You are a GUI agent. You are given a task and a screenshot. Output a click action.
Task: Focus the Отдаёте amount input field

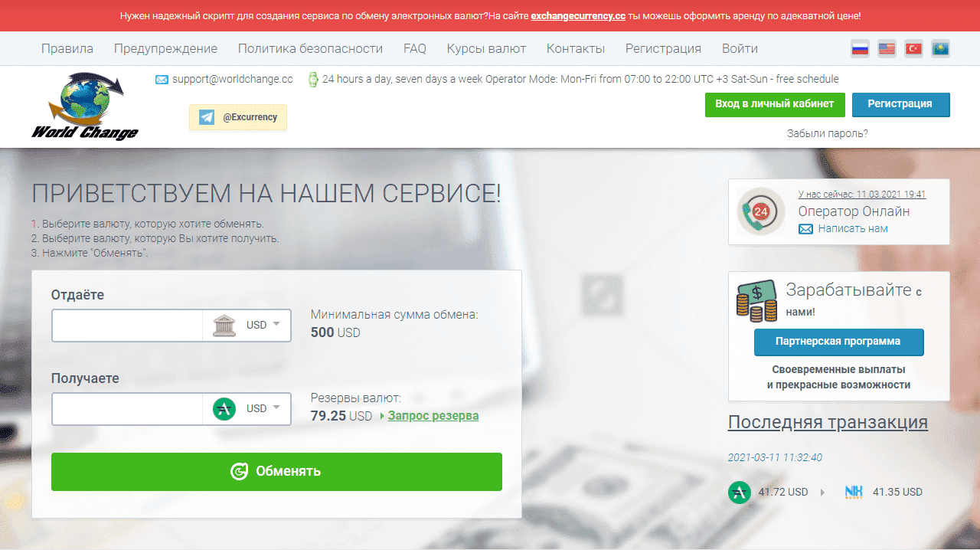click(127, 326)
